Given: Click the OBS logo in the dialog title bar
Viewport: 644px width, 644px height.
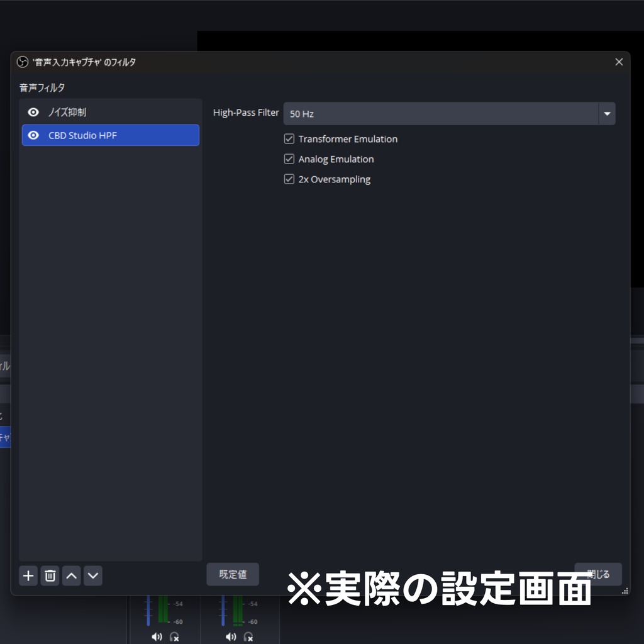Looking at the screenshot, I should tap(23, 62).
